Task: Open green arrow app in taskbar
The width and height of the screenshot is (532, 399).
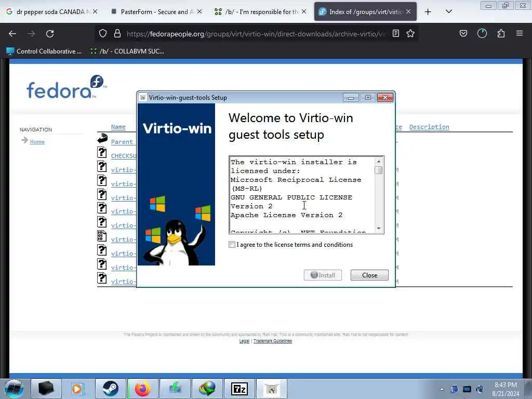Action: [x=175, y=389]
